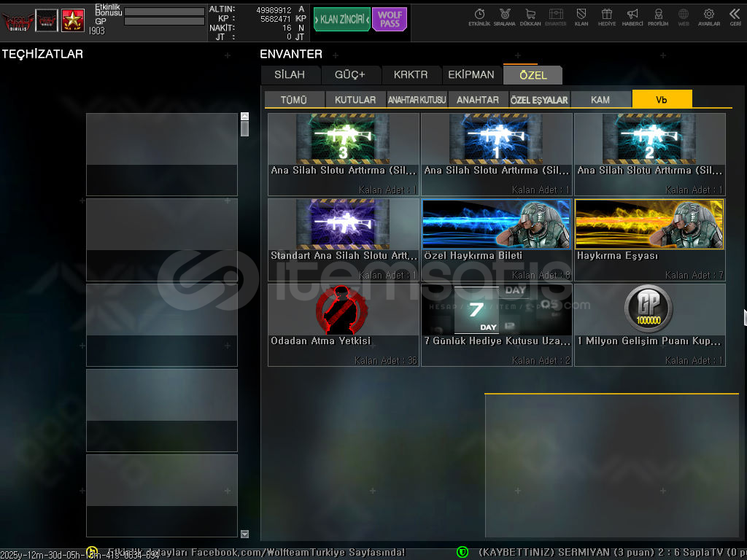Select the Odadan Atma Yetkisi item
Viewport: 747px width, 560px height.
[343, 324]
